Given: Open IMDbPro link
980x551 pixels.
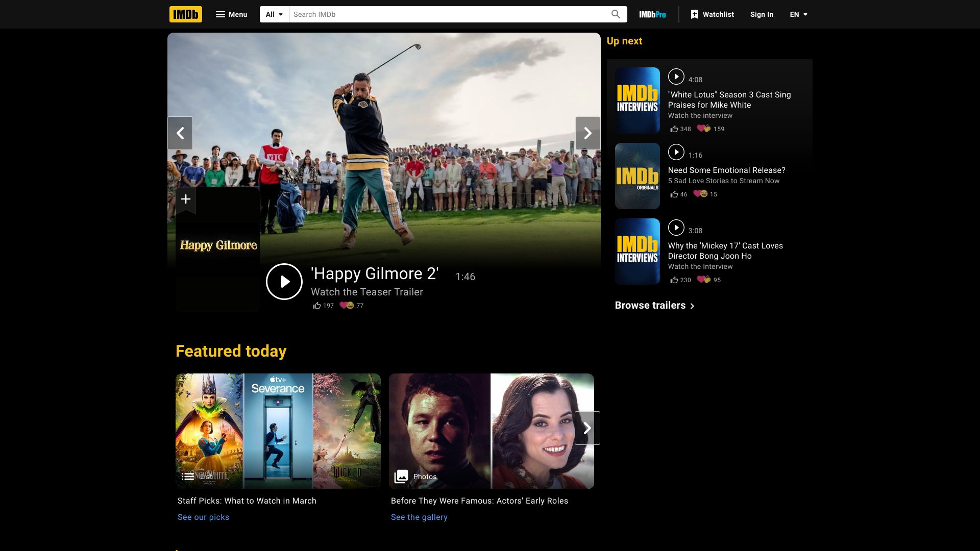Looking at the screenshot, I should [x=652, y=14].
